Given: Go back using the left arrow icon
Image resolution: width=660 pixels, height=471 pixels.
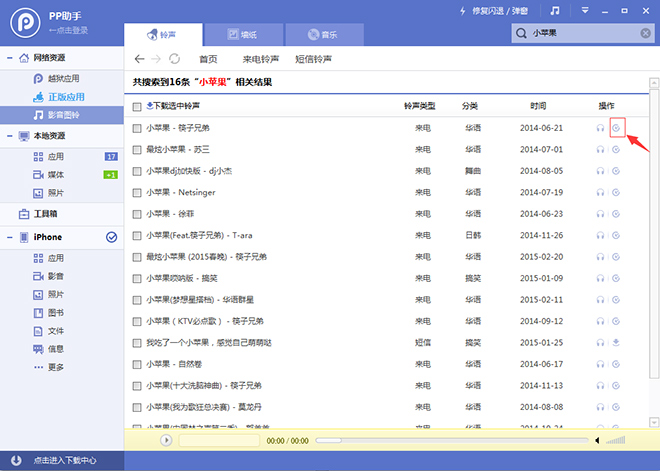Looking at the screenshot, I should (140, 59).
